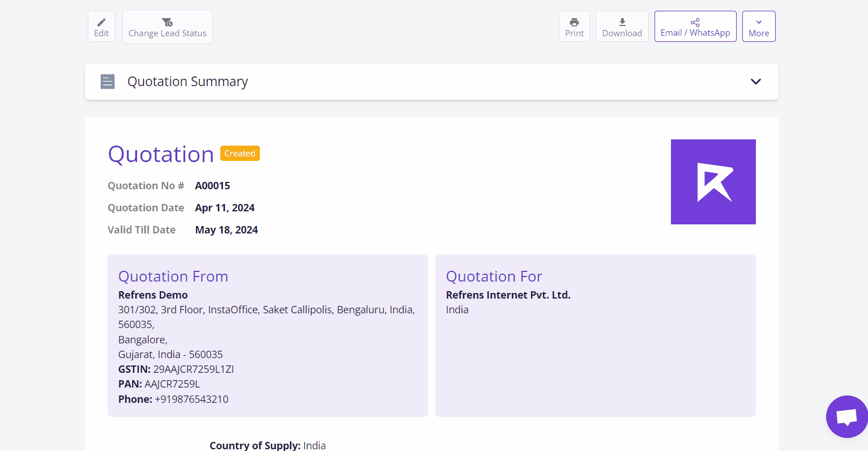Screen dimensions: 868x451
Task: Download the quotation
Action: 622,27
